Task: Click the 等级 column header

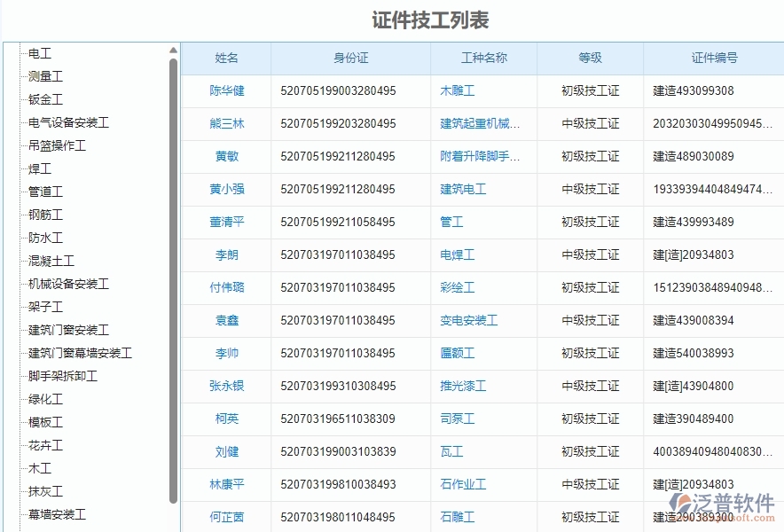Action: click(589, 58)
